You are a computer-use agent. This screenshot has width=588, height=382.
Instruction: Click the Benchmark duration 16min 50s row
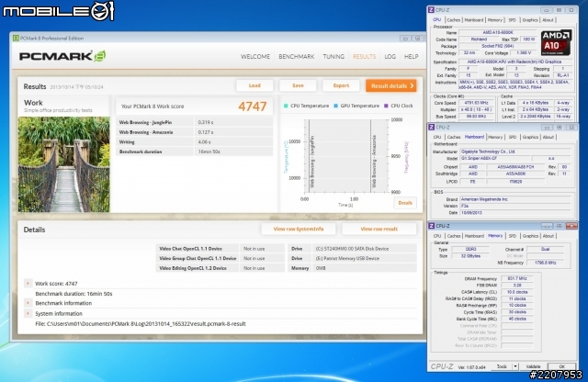point(194,152)
